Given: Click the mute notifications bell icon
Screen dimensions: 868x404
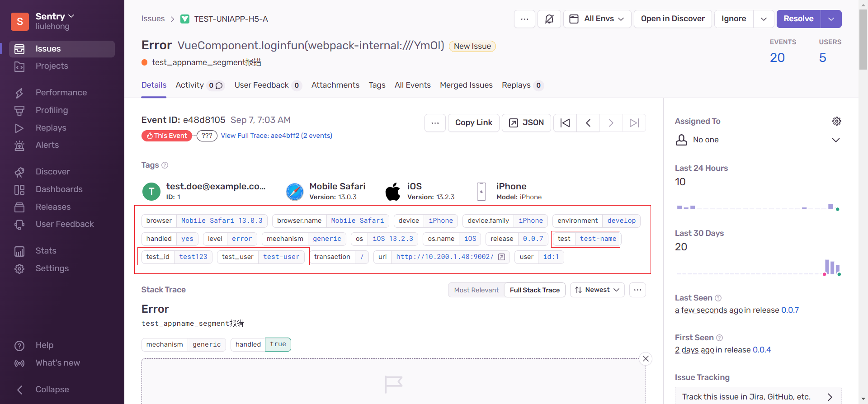Looking at the screenshot, I should pos(549,19).
